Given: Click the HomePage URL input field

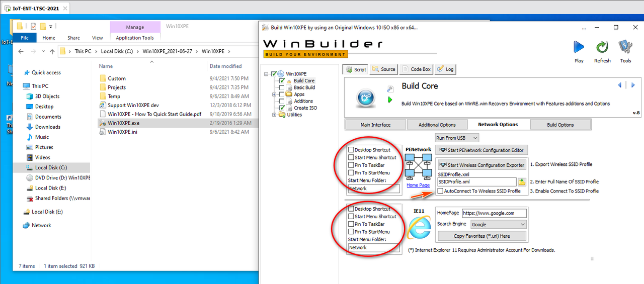Looking at the screenshot, I should pyautogui.click(x=494, y=213).
